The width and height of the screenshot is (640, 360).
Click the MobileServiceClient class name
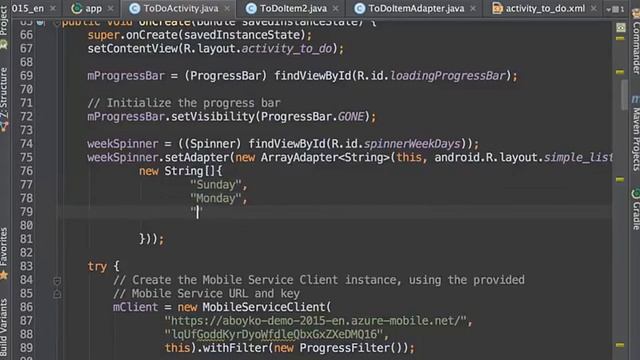(x=264, y=307)
